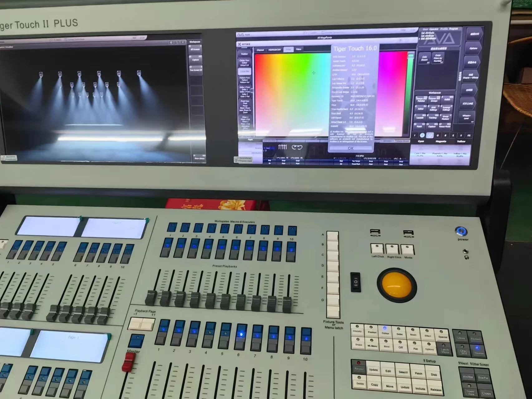
Task: Select the on-screen Position attribute button
Action: [x=244, y=54]
